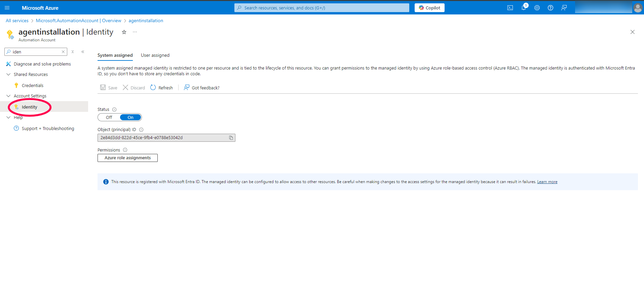
Task: Open the feedback icon in the top bar
Action: pyautogui.click(x=564, y=8)
